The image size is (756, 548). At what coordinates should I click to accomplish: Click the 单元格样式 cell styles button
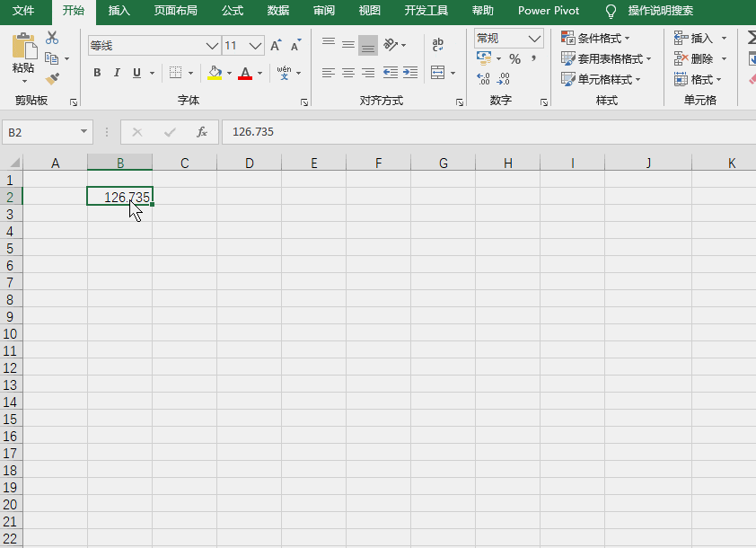click(601, 79)
